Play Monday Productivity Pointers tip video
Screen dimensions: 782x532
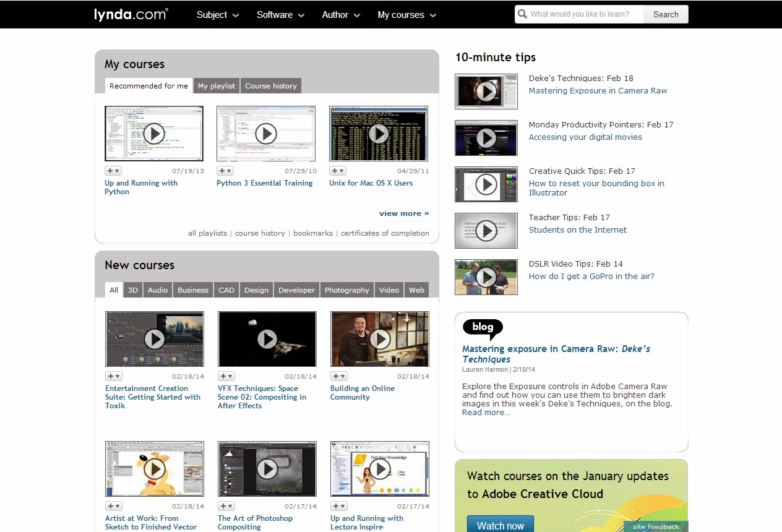pos(486,138)
